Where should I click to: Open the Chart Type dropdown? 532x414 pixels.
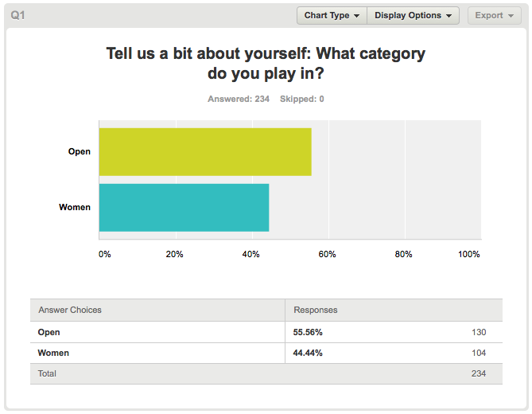332,16
